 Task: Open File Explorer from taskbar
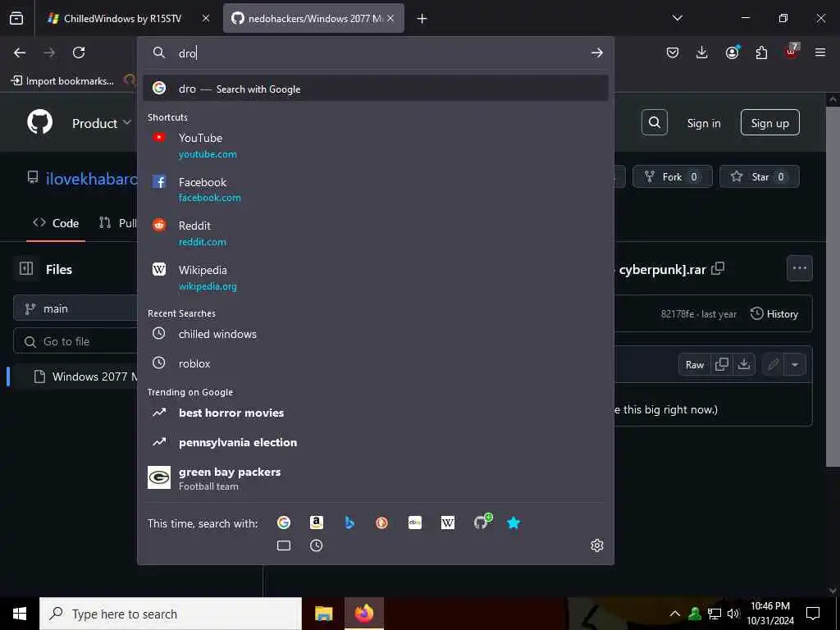[x=323, y=614]
